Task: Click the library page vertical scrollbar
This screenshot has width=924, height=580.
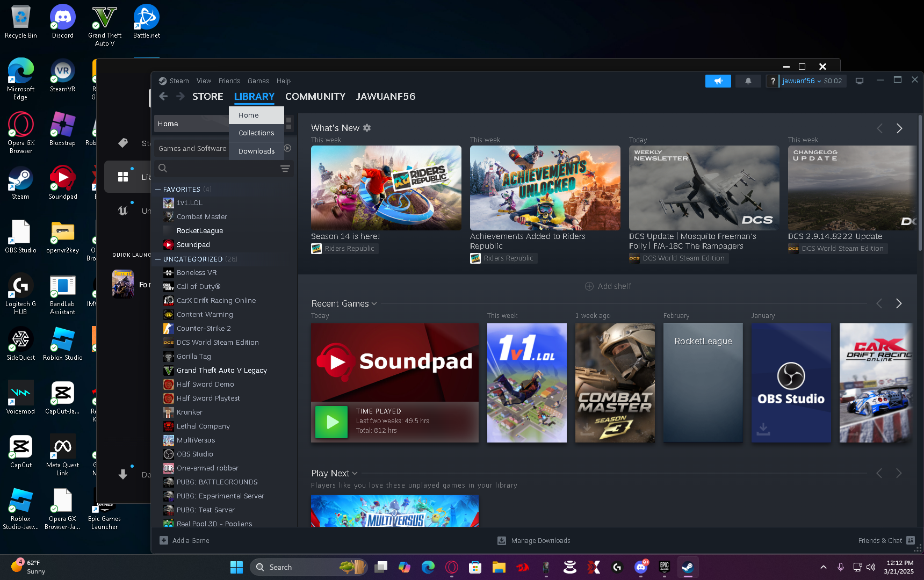Action: pyautogui.click(x=920, y=183)
